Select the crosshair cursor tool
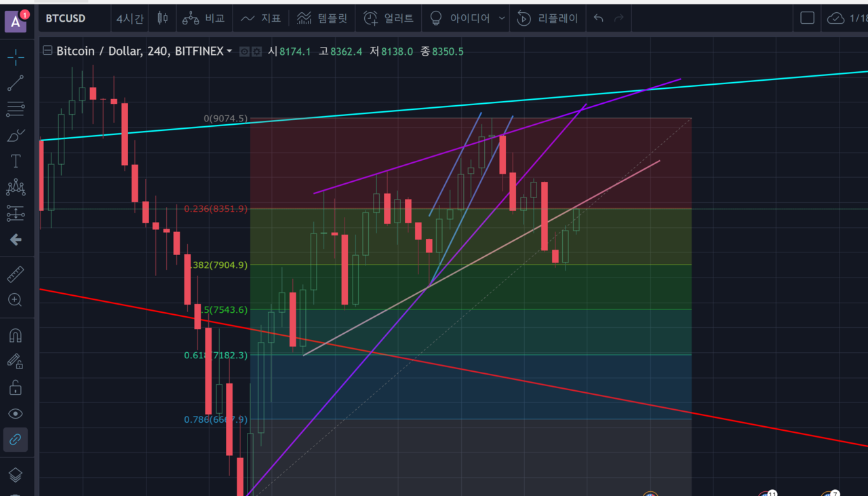 16,56
